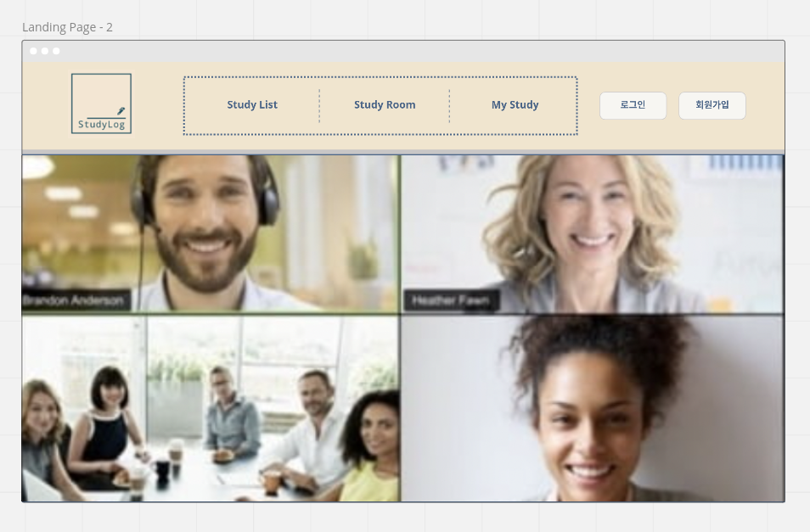
Task: Select the group meeting video tile
Action: point(211,408)
